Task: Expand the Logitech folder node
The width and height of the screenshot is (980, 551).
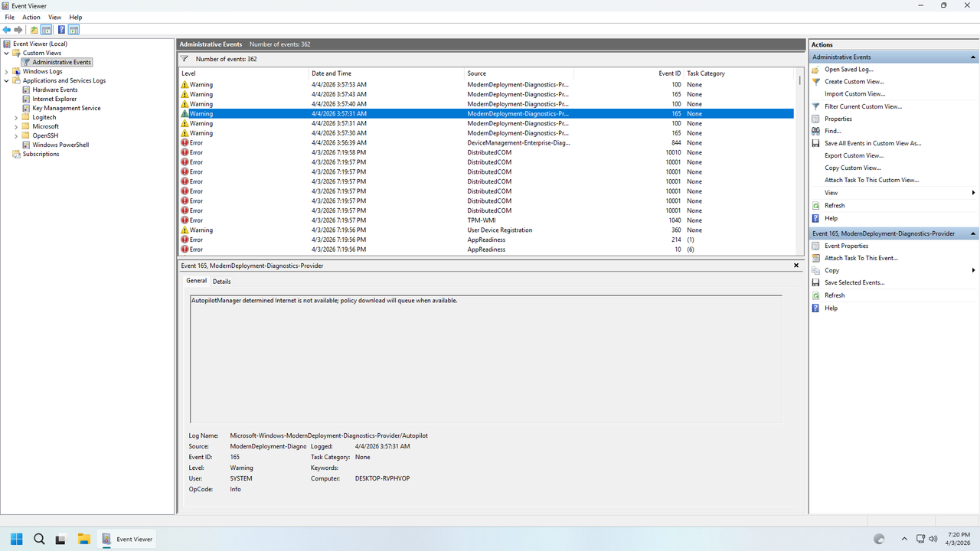Action: click(x=16, y=117)
